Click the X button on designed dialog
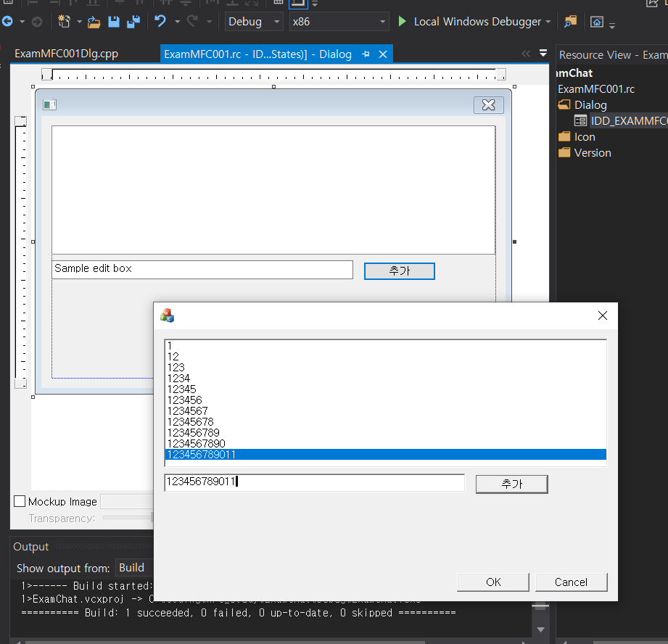 click(x=489, y=104)
